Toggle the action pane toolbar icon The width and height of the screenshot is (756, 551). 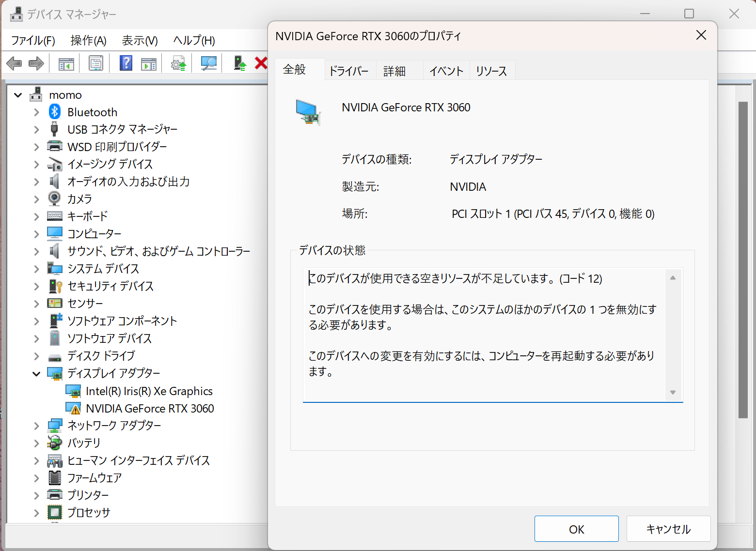point(149,63)
